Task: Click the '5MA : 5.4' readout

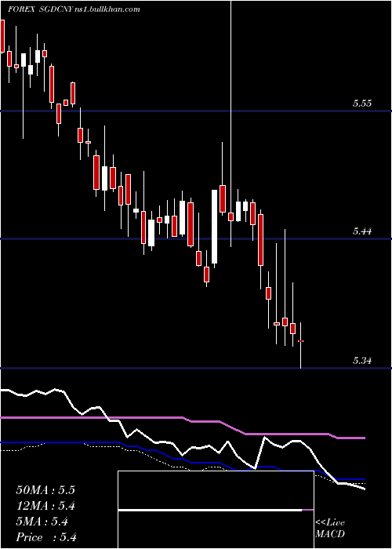Action: pos(42,522)
